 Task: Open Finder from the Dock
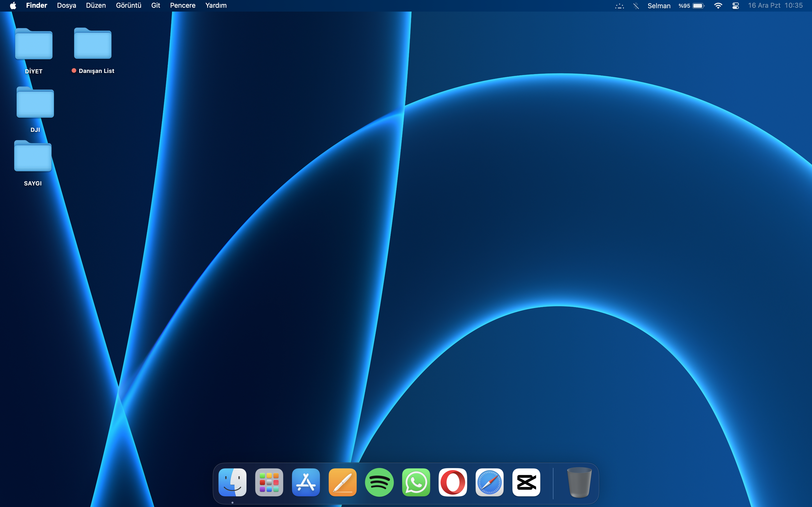232,482
